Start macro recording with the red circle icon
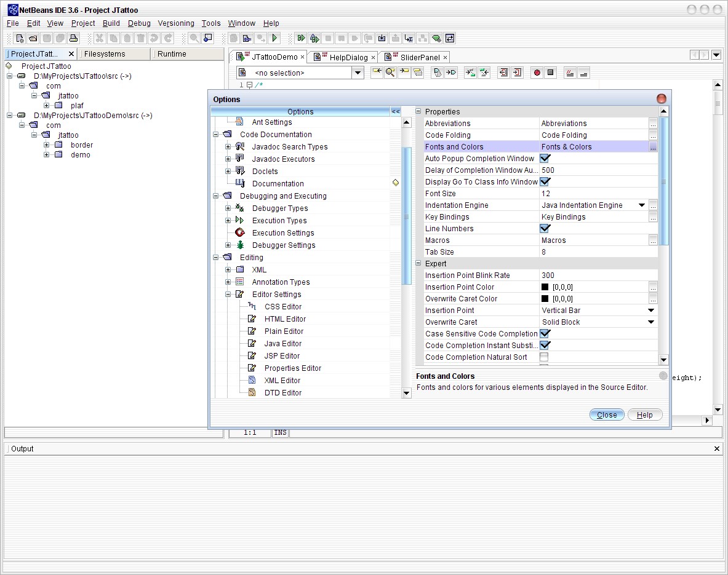 click(x=537, y=73)
